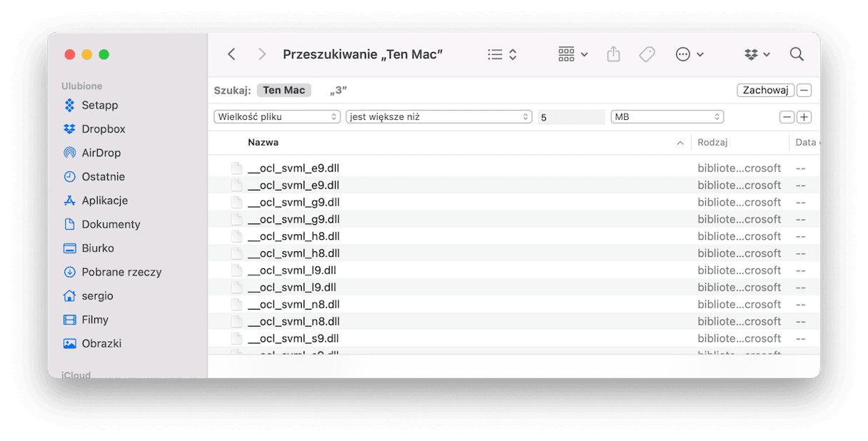868x441 pixels.
Task: Expand the 'Wielkość pliku' criteria dropdown
Action: point(277,117)
